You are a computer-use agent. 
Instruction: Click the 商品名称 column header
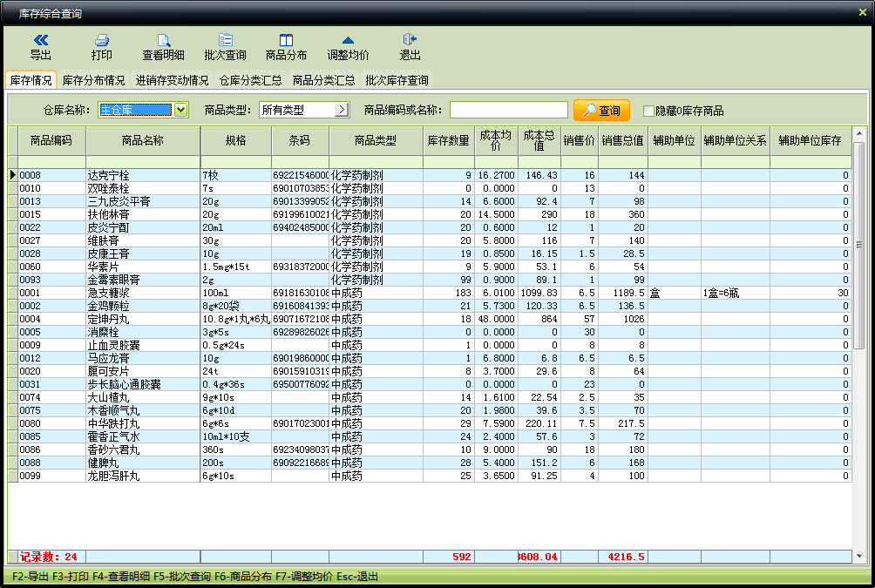coord(142,140)
